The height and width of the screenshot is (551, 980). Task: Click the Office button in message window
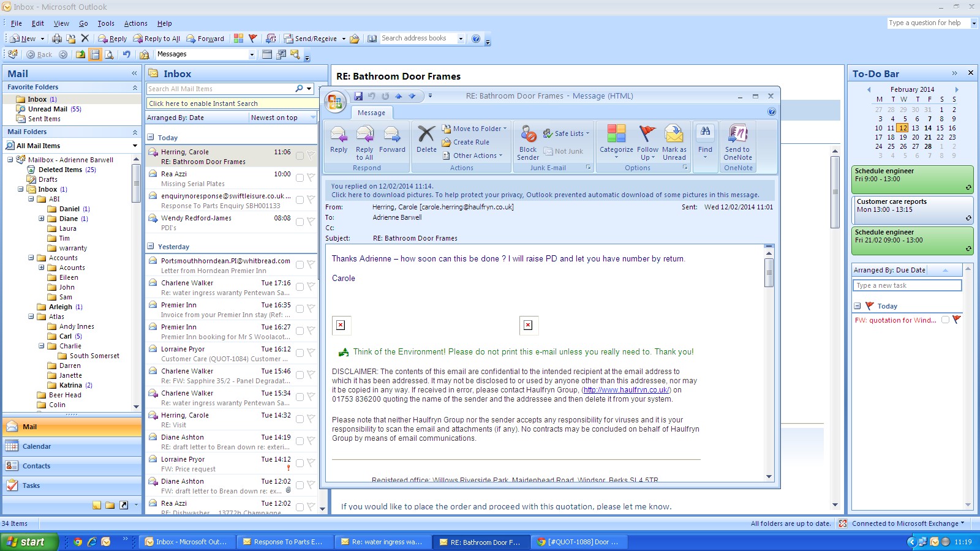[x=335, y=102]
